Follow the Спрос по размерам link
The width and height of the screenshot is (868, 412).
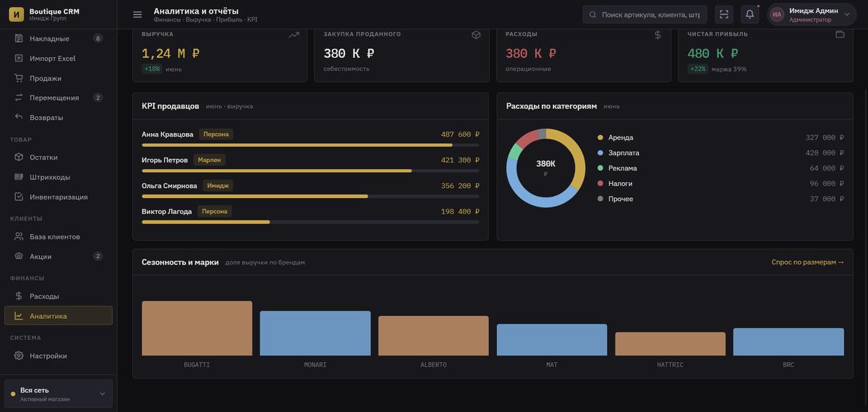807,262
